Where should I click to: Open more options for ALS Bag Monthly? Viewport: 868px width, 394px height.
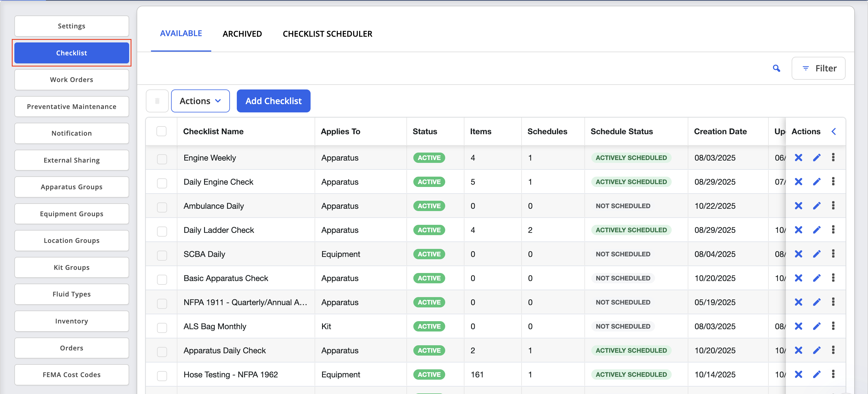833,326
